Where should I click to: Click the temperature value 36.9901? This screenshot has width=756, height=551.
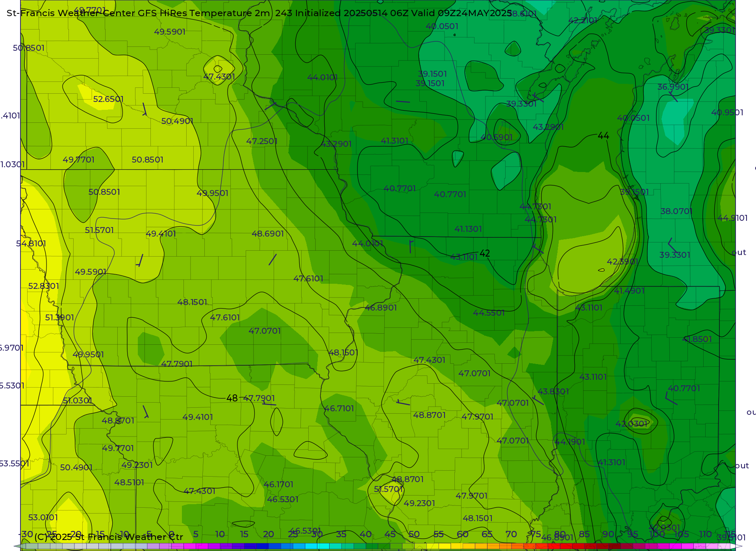673,87
